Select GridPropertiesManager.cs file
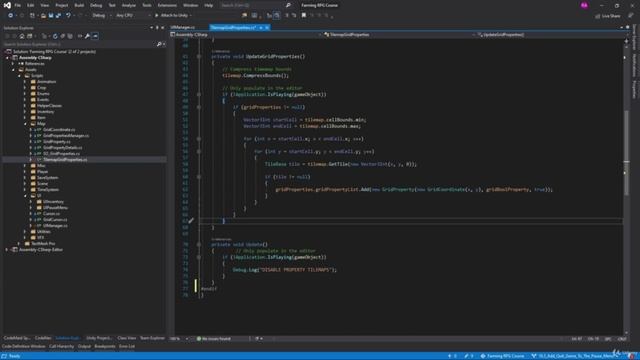The image size is (640, 360). click(66, 136)
